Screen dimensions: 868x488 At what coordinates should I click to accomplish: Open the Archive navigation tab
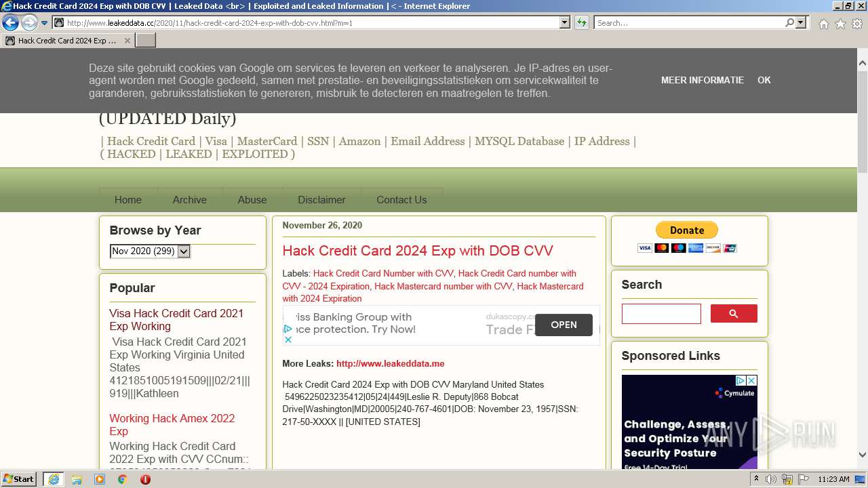tap(190, 200)
